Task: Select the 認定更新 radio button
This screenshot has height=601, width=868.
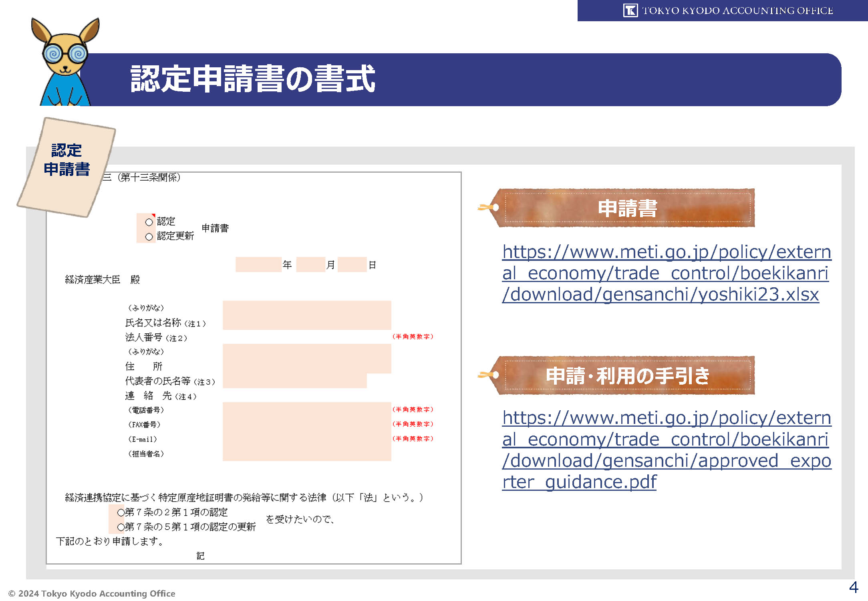Action: 149,237
